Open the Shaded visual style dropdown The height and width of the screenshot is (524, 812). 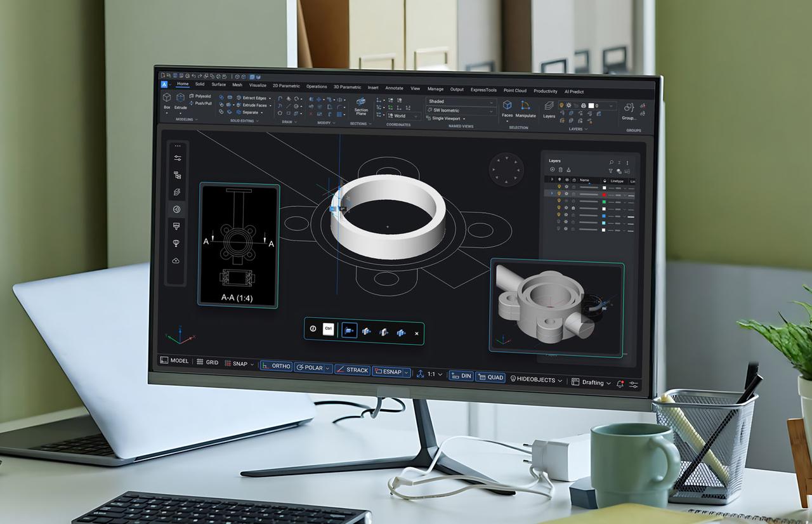[491, 102]
